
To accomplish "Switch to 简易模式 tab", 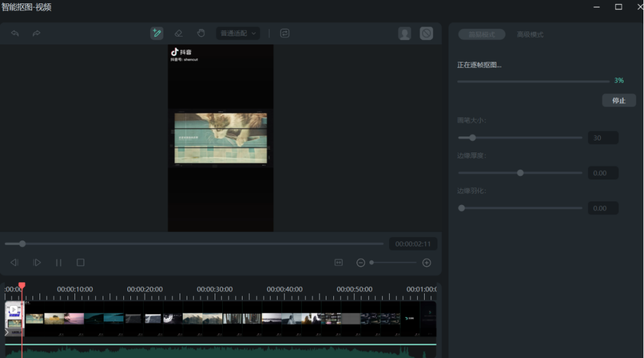I will point(481,34).
